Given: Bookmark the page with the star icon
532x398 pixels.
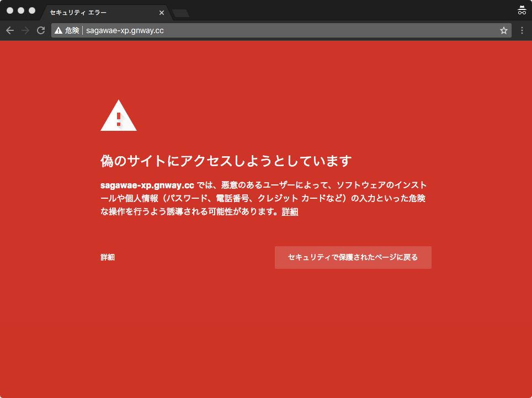Looking at the screenshot, I should (504, 30).
